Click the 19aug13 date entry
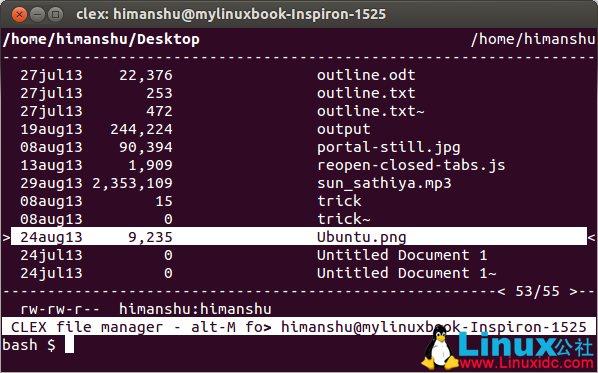This screenshot has height=373, width=598. 51,129
